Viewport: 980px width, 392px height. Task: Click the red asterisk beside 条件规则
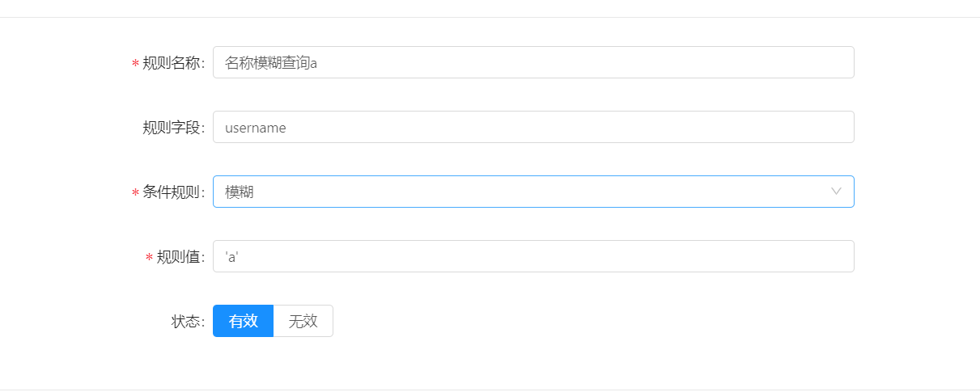tap(135, 193)
